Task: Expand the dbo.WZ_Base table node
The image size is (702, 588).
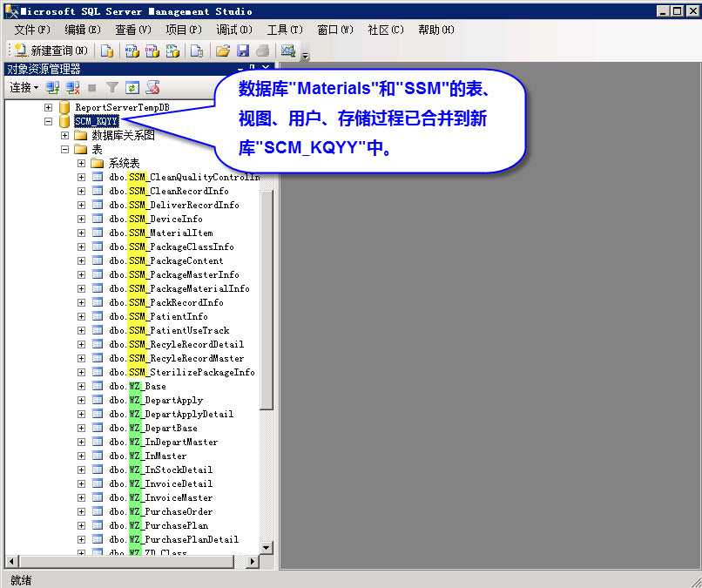Action: [x=82, y=386]
